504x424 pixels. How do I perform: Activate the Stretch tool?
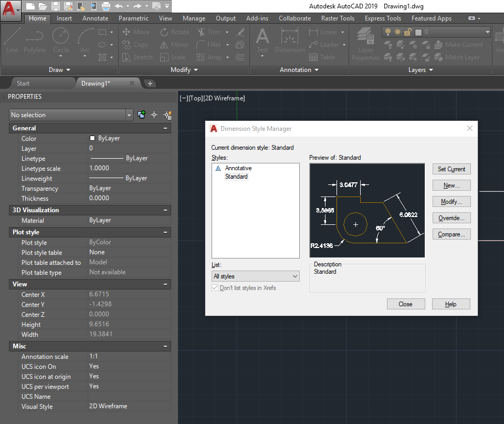click(x=137, y=57)
